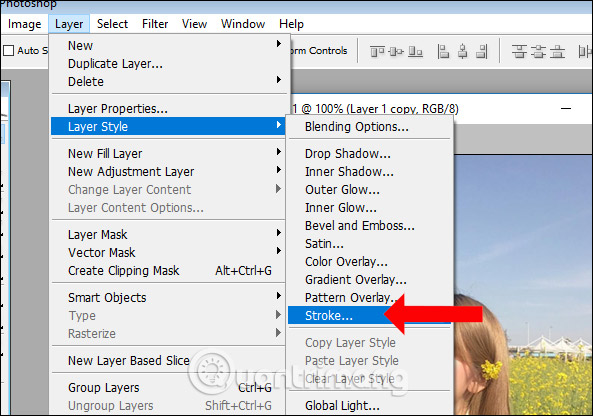Expand the Vector Mask submenu arrow
The image size is (593, 416).
coord(279,251)
